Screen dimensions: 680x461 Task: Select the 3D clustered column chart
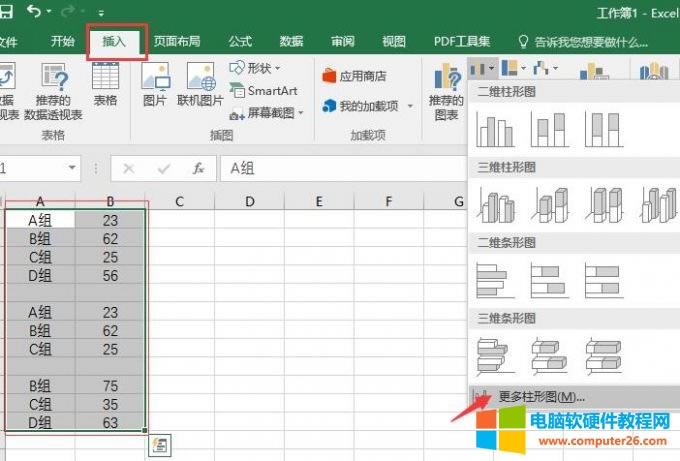(495, 204)
